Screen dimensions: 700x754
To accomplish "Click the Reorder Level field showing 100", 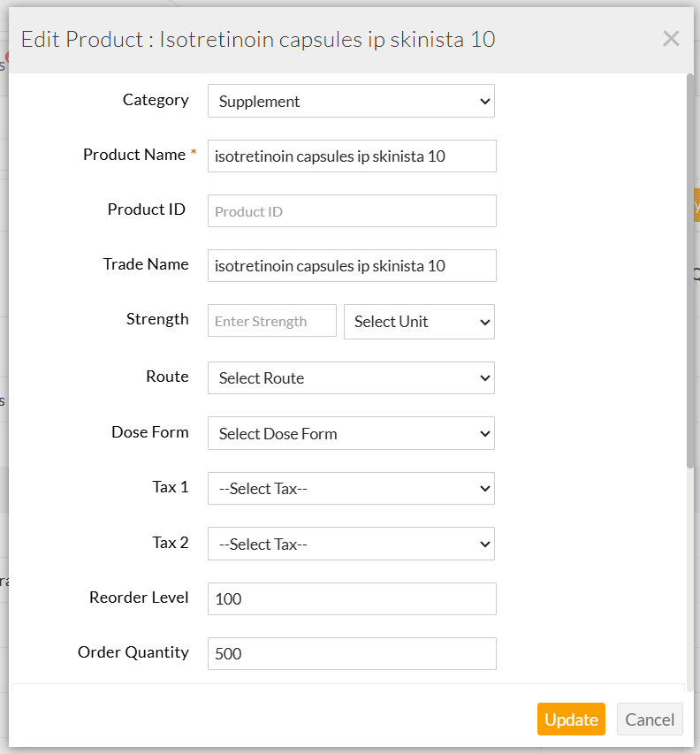I will (351, 598).
